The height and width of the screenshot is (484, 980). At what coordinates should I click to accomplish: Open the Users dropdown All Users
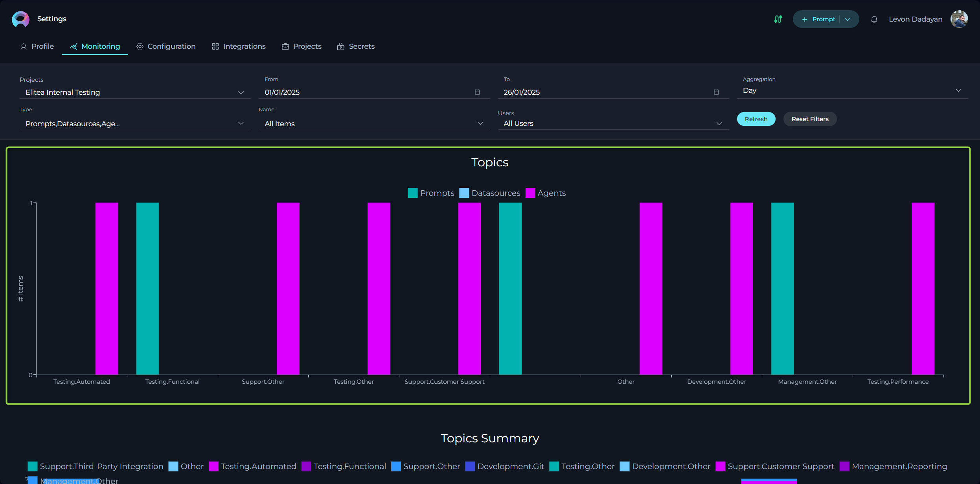pos(613,123)
